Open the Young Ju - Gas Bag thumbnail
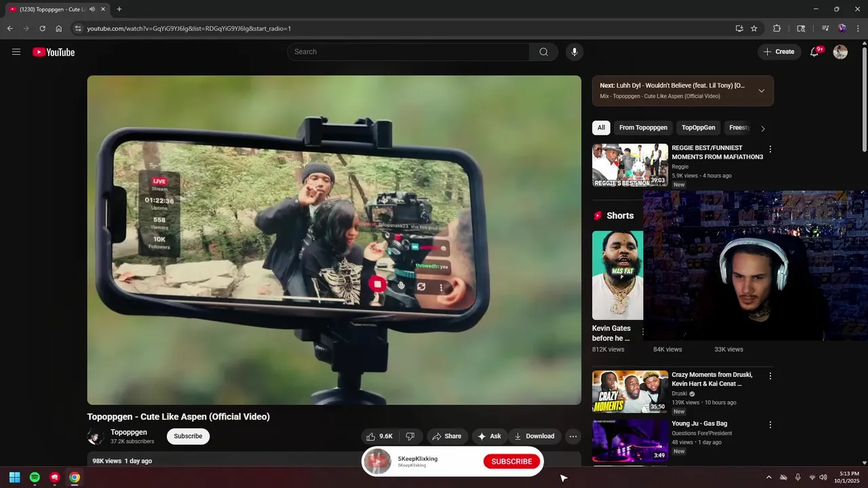This screenshot has width=868, height=488. [x=630, y=441]
